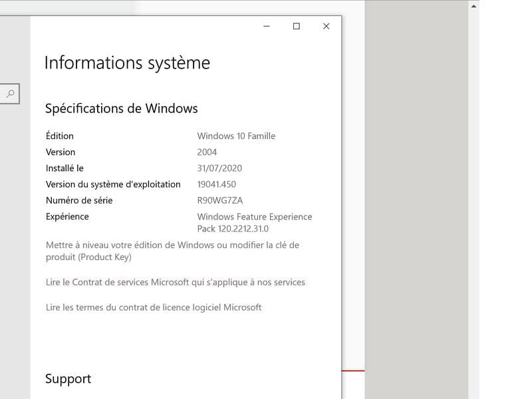The image size is (532, 399).
Task: Select the install date 31/07/2020
Action: pos(219,168)
